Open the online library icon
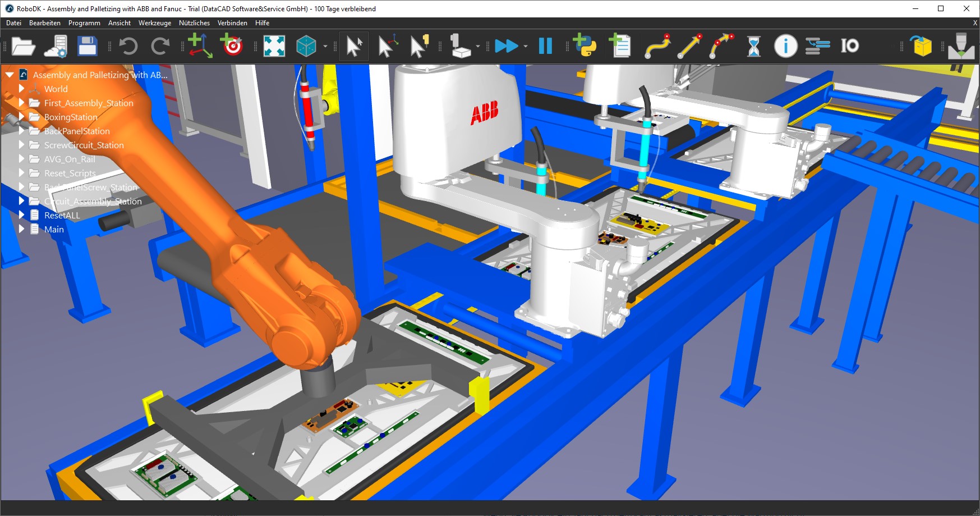 (x=56, y=45)
